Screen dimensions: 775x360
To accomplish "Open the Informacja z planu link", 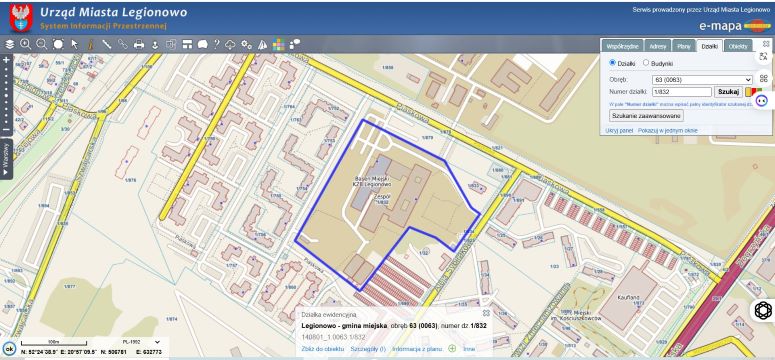I will (x=417, y=349).
